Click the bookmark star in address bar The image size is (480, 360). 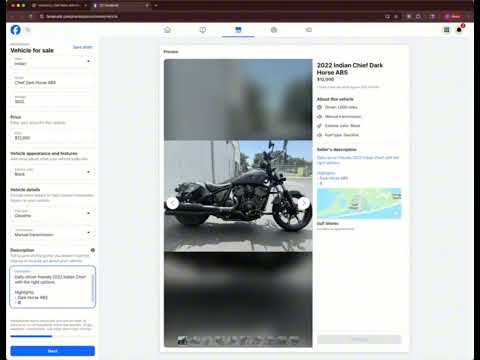coord(396,16)
